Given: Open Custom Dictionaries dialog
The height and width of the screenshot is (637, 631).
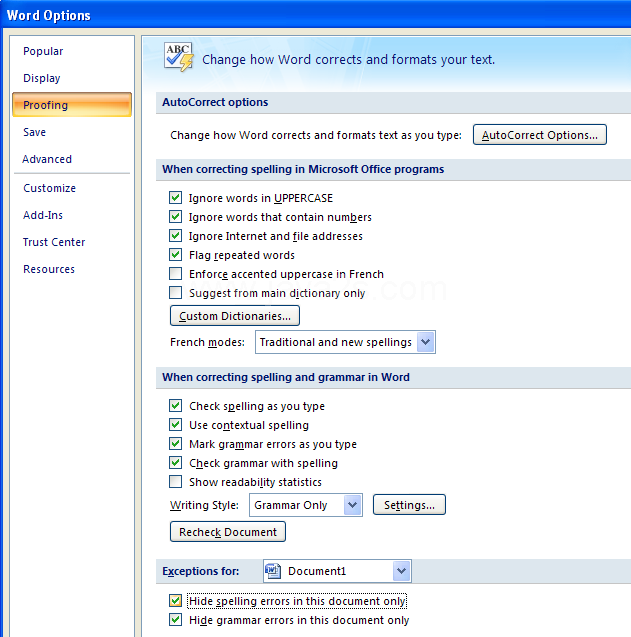Looking at the screenshot, I should pos(235,316).
